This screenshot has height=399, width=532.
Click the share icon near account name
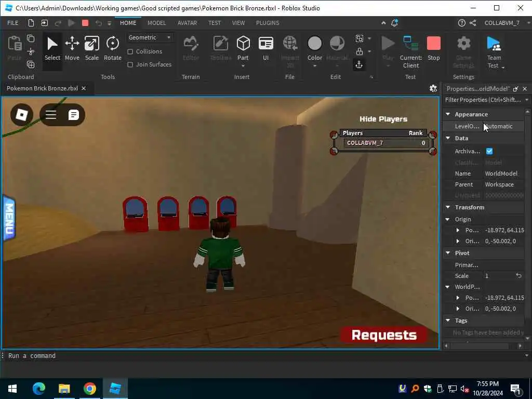pyautogui.click(x=473, y=23)
